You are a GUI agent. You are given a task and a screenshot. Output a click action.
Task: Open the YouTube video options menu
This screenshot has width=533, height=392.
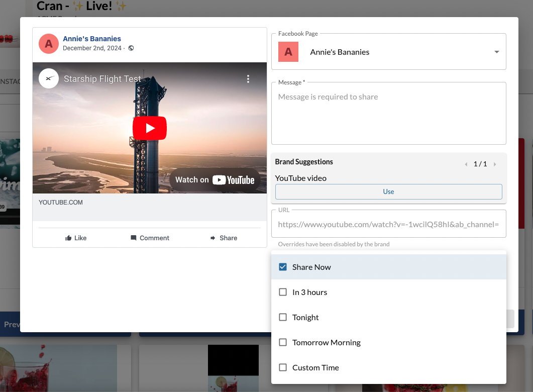[x=248, y=79]
